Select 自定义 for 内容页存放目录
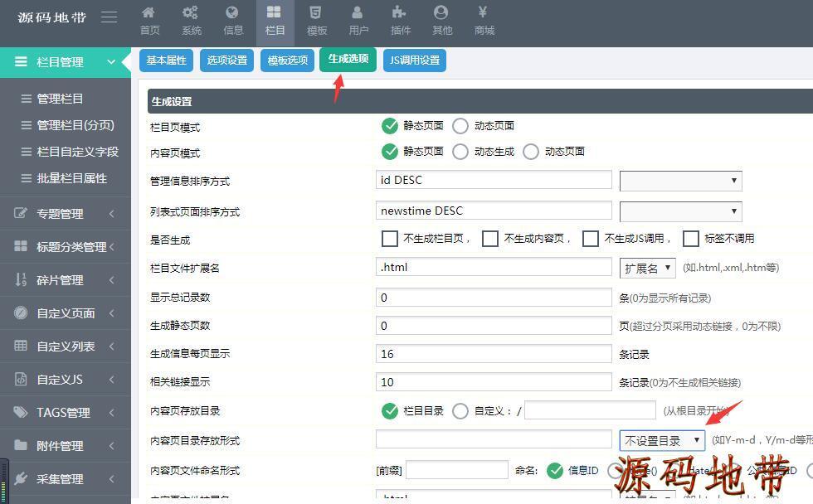 click(x=460, y=411)
